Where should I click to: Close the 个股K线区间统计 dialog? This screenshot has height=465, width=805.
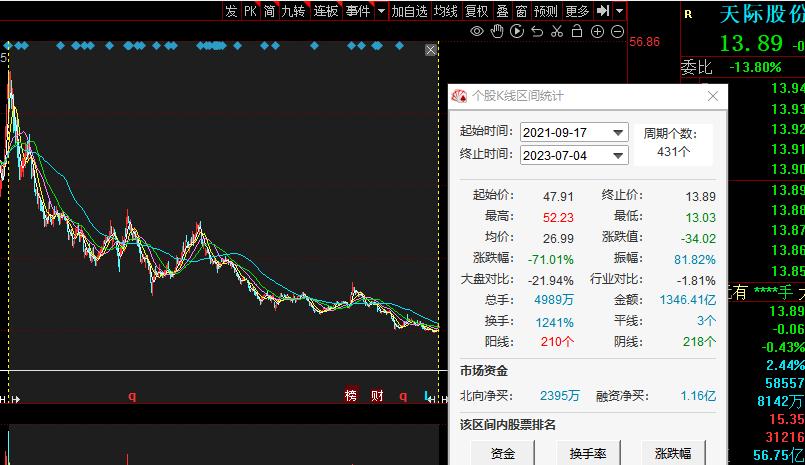coord(713,96)
